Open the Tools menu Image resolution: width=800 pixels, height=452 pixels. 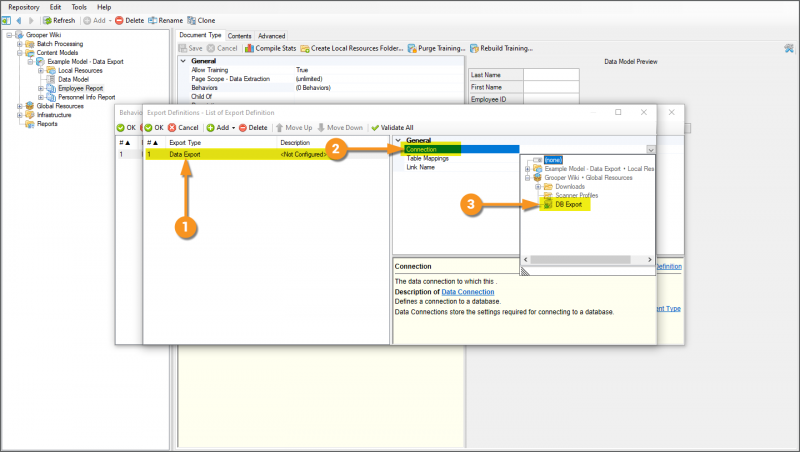79,7
